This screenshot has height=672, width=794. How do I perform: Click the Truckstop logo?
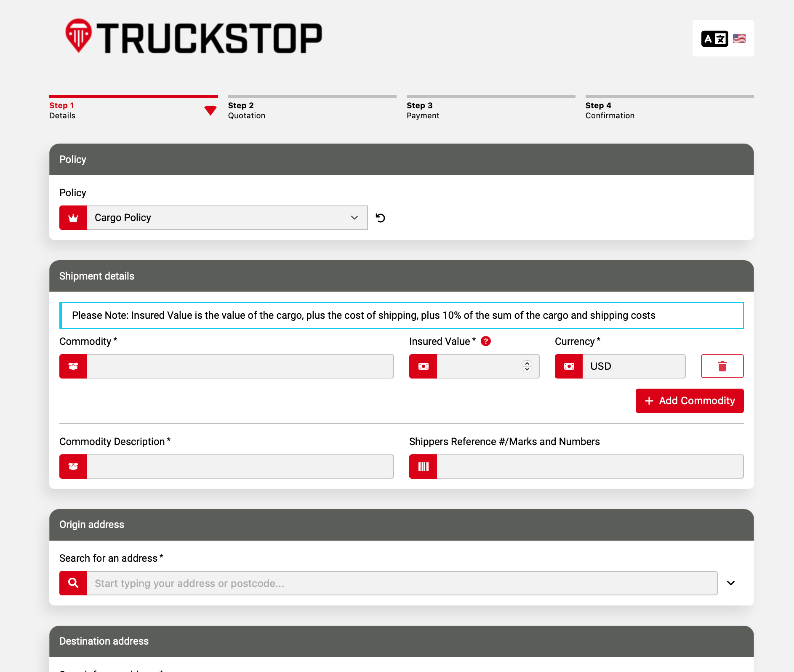194,37
